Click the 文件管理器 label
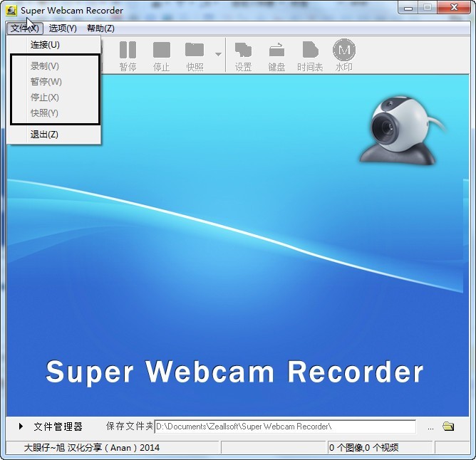 [x=58, y=427]
